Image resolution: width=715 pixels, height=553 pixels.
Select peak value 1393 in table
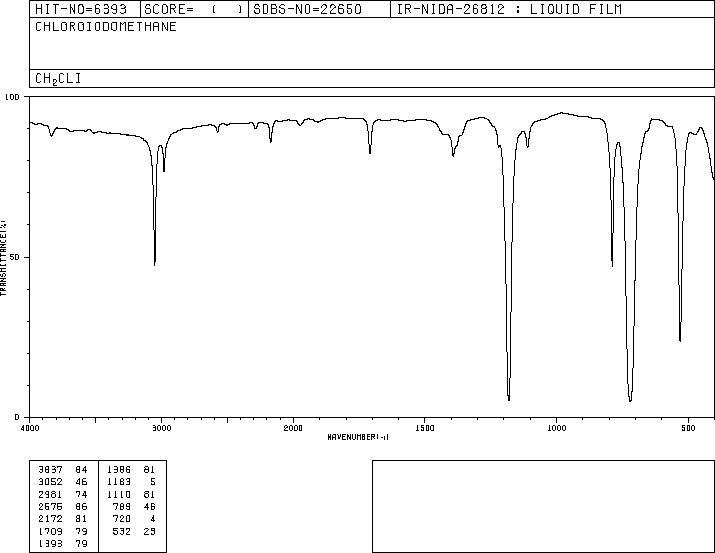[51, 543]
